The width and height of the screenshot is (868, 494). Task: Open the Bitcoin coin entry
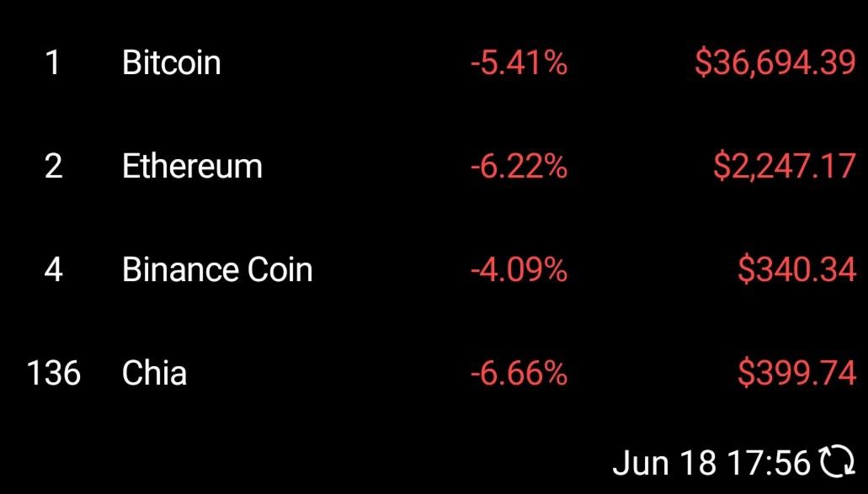click(x=171, y=63)
